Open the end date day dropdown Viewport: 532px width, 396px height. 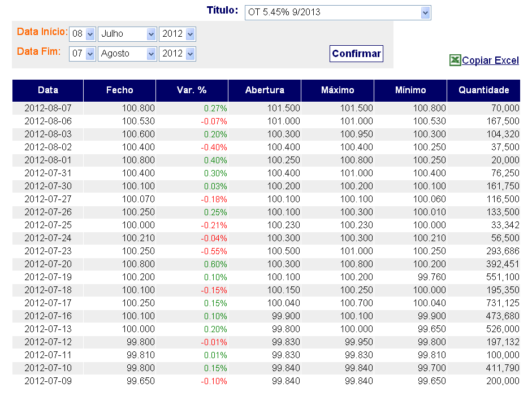coord(83,54)
